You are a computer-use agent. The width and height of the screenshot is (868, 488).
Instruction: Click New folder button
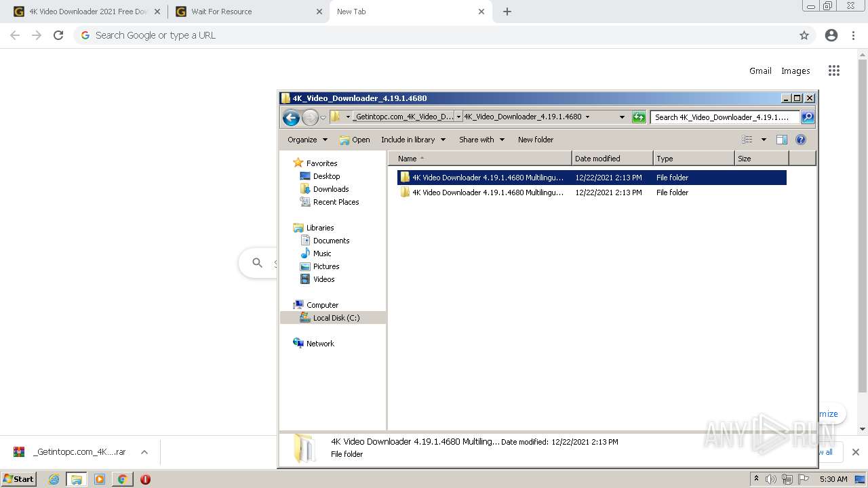coord(536,140)
